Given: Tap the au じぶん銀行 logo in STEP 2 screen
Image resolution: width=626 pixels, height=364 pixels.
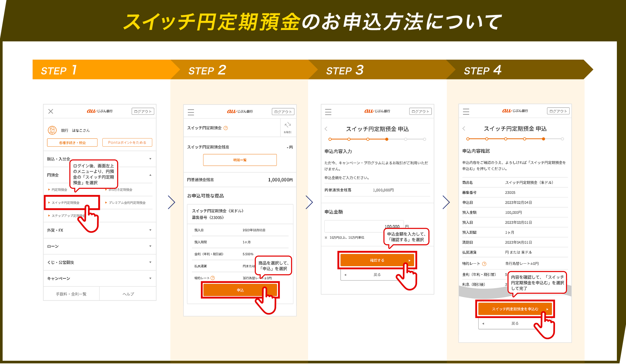Looking at the screenshot, I should tap(240, 111).
